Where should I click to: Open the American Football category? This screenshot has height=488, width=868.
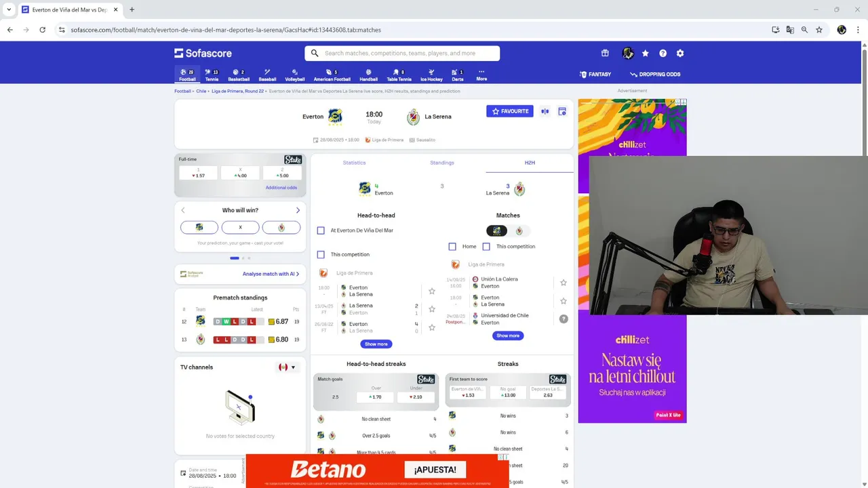click(332, 75)
